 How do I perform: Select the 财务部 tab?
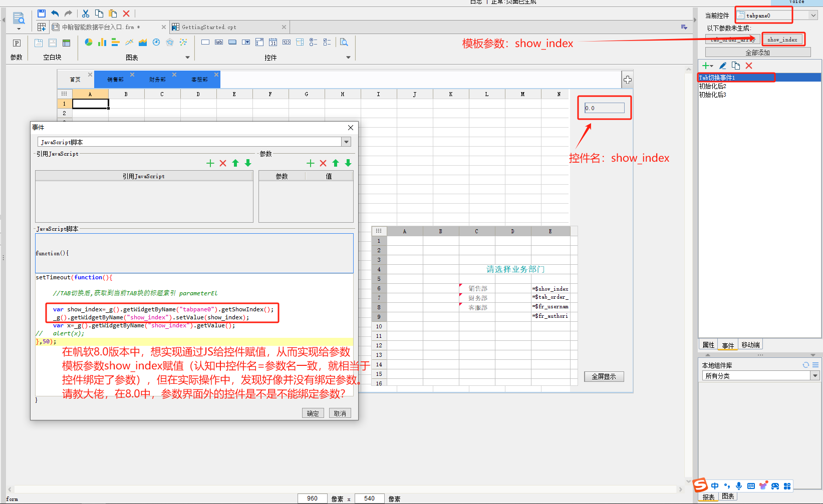tap(157, 80)
